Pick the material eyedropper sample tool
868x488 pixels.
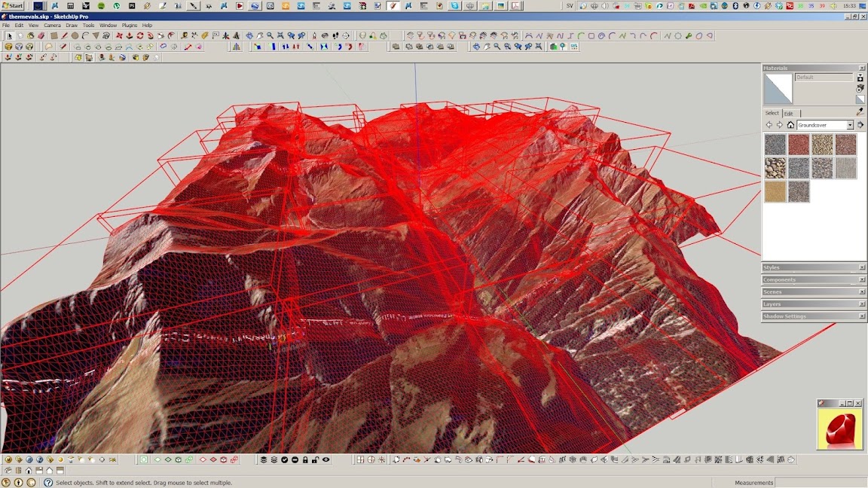tap(860, 111)
